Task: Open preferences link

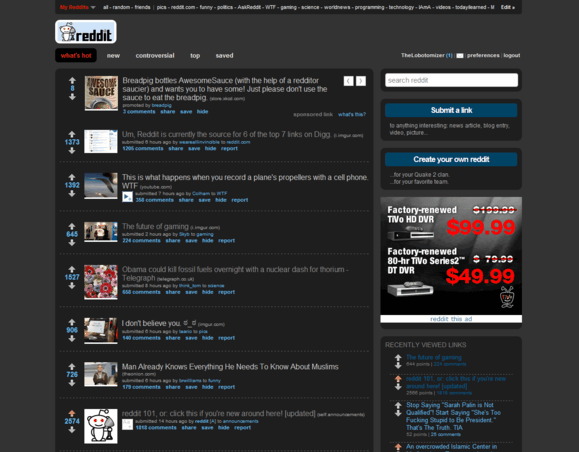Action: pyautogui.click(x=483, y=55)
